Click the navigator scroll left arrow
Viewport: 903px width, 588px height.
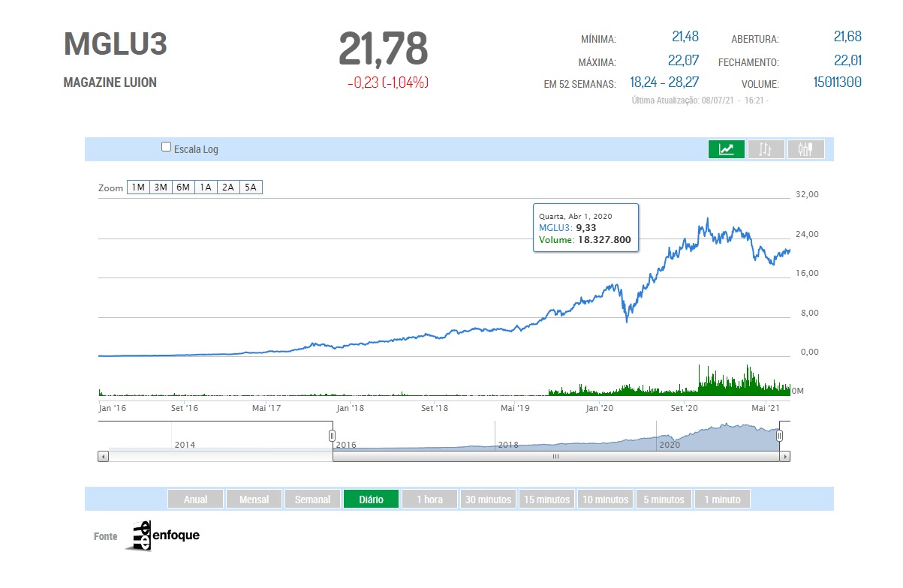click(x=102, y=456)
